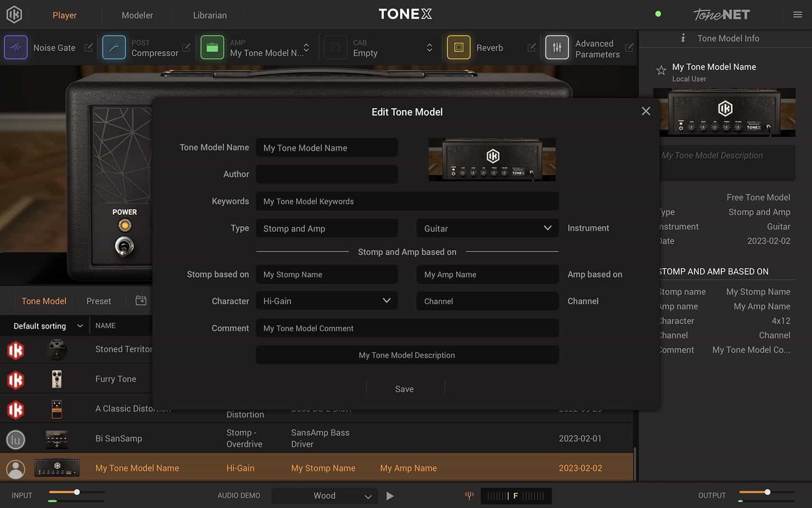Click the green connection status dot
Screen dimensions: 812x508
click(x=658, y=14)
